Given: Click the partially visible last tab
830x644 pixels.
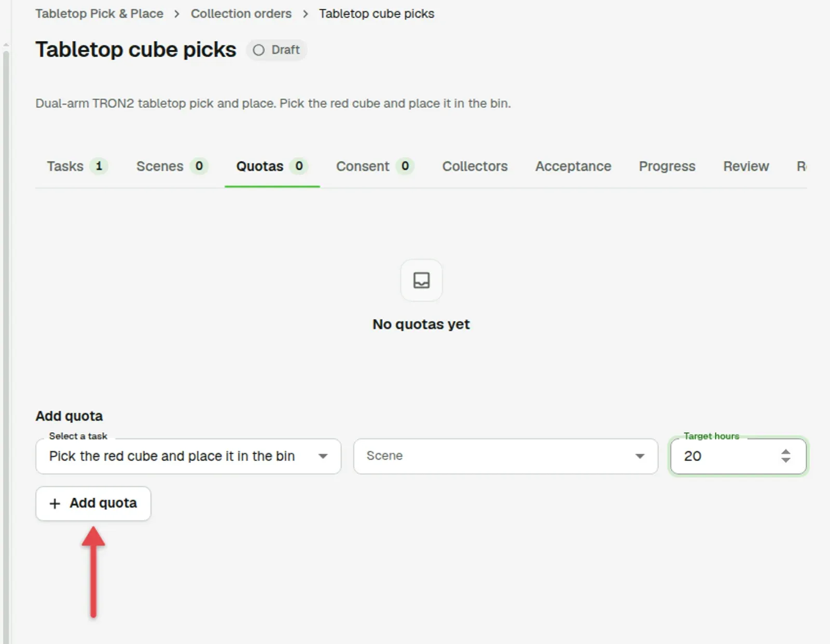Looking at the screenshot, I should point(801,166).
